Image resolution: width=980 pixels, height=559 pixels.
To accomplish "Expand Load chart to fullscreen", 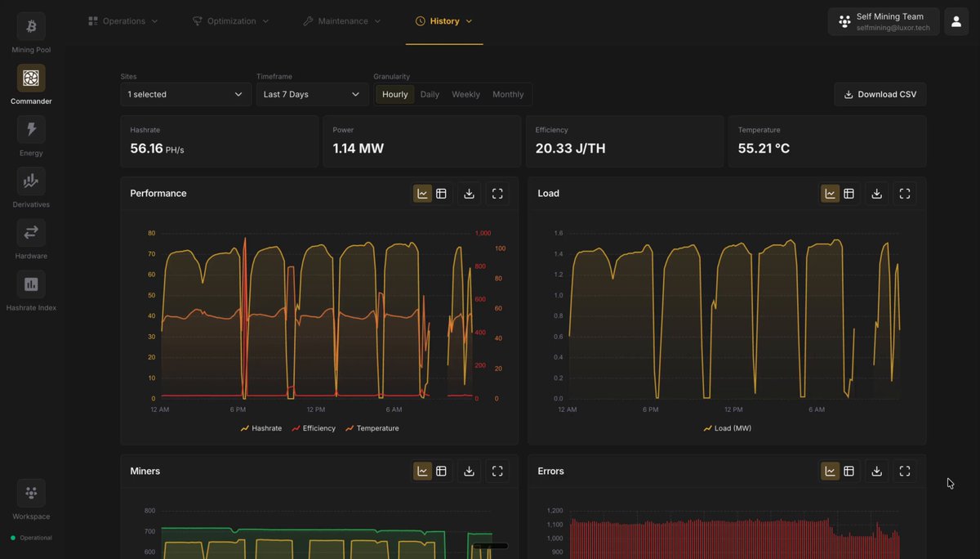I will click(905, 194).
